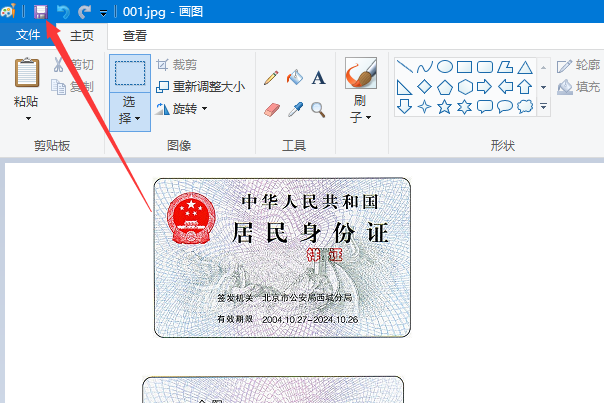Click the Redo arrow in title bar
This screenshot has height=403, width=604.
84,12
